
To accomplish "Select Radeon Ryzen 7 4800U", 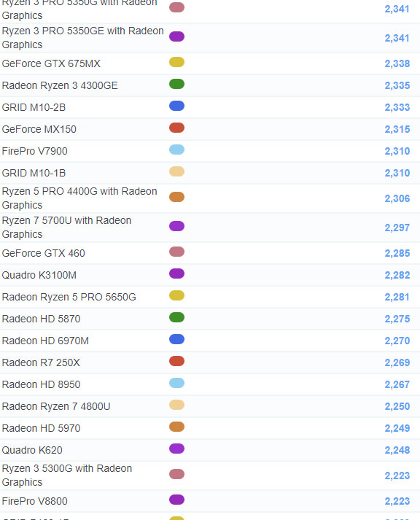I will click(x=56, y=406).
